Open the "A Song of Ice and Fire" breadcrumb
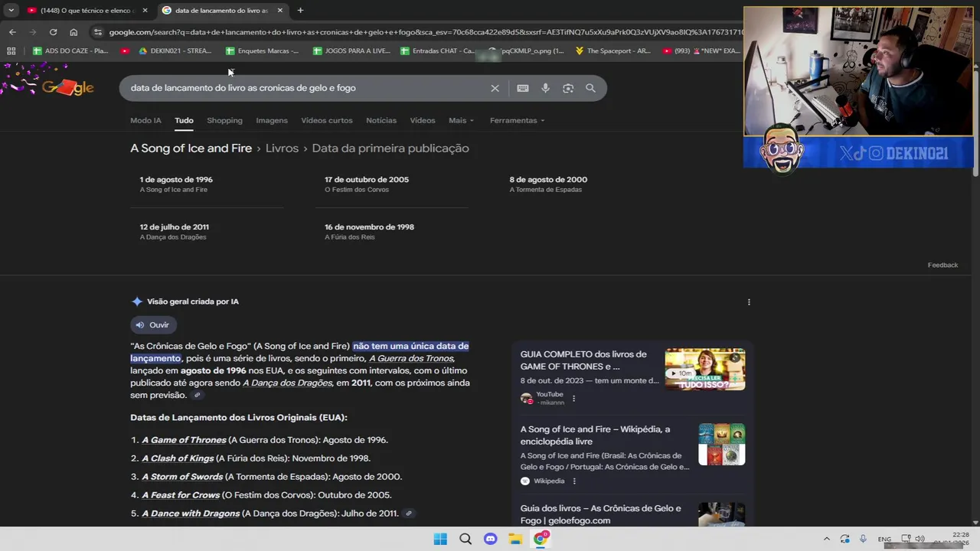The height and width of the screenshot is (551, 980). 191,148
